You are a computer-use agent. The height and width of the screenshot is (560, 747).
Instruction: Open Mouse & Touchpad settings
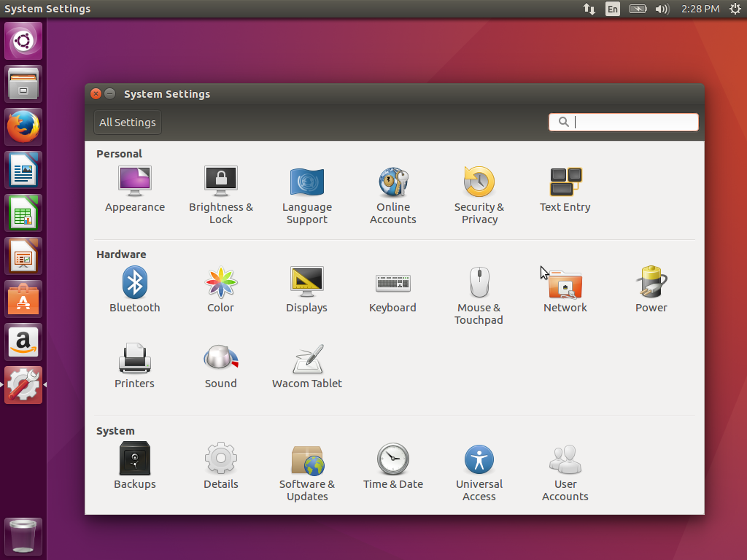(x=479, y=296)
